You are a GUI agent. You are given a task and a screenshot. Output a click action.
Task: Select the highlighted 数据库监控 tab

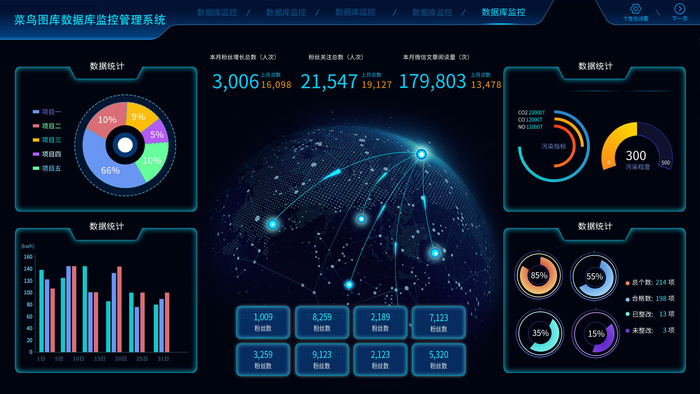click(x=503, y=12)
